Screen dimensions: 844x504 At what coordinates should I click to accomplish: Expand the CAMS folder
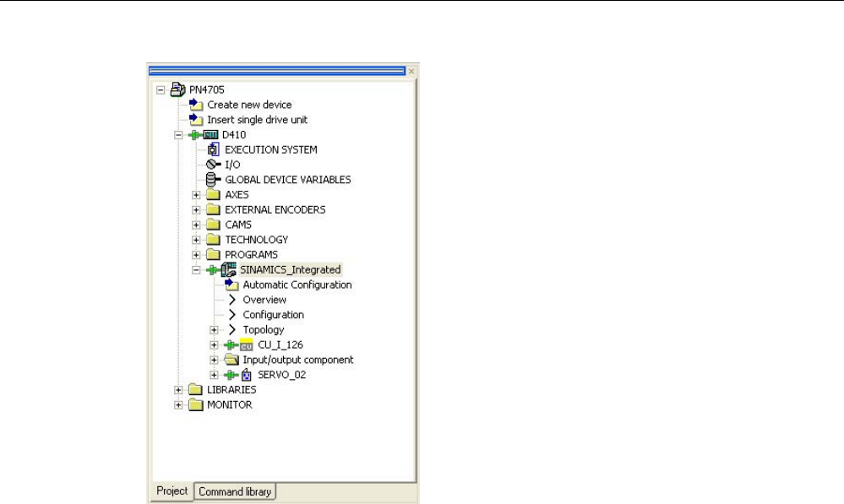tap(196, 225)
